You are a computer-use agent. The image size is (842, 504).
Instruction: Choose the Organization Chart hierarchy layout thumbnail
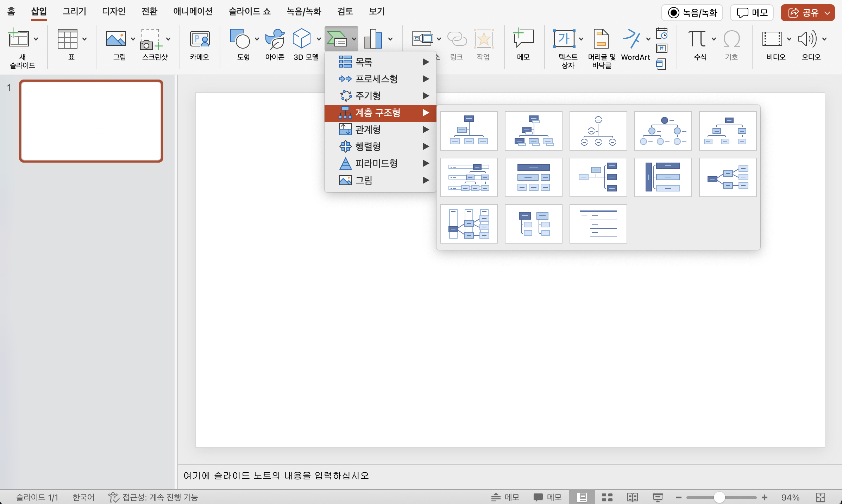(469, 131)
